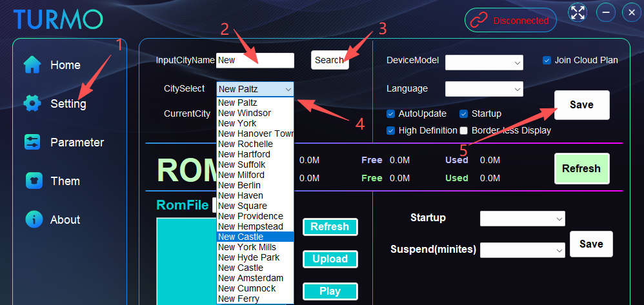Open the Suspend(minites) dropdown

coord(523,250)
